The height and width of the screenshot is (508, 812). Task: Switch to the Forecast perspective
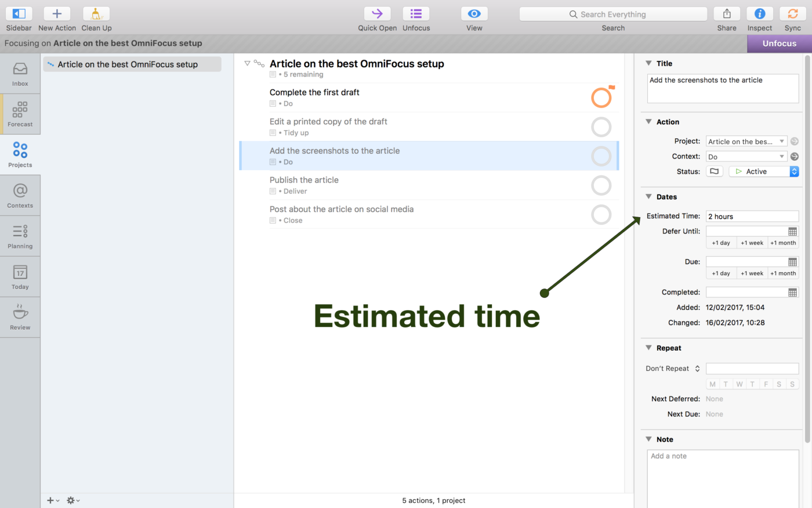click(x=20, y=114)
